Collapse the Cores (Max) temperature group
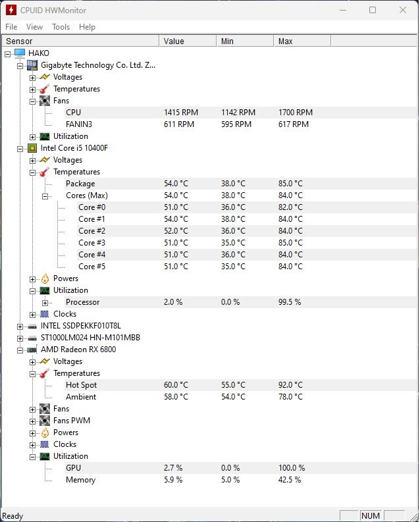 45,196
